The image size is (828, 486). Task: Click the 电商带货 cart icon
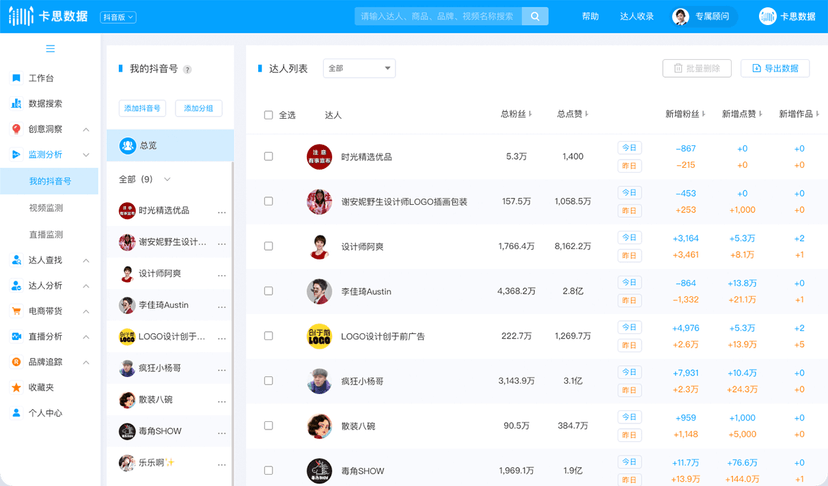tap(16, 311)
